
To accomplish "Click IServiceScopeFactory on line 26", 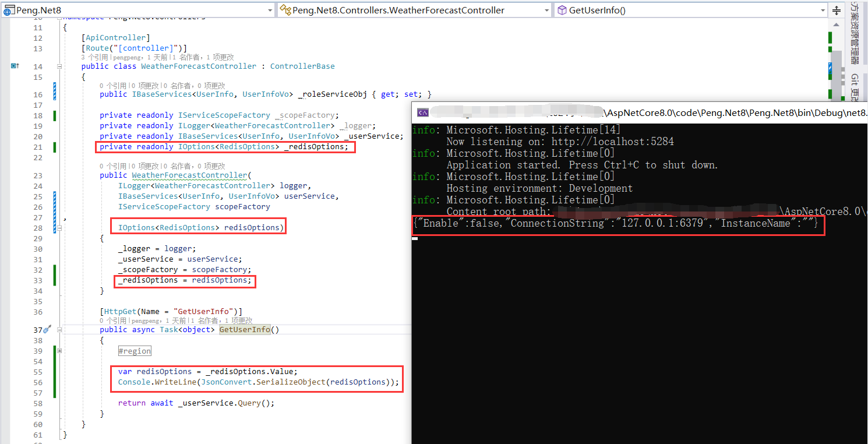I will click(164, 207).
